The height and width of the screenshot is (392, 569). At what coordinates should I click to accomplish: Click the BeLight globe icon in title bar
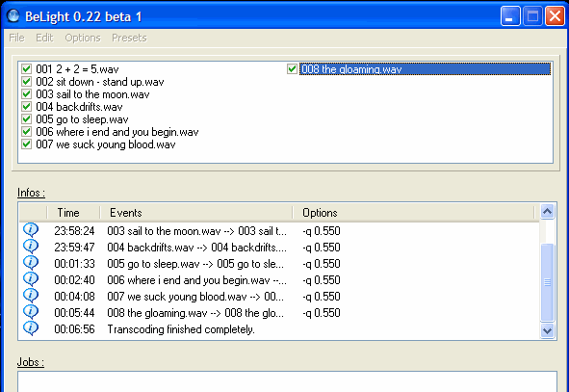pyautogui.click(x=13, y=16)
